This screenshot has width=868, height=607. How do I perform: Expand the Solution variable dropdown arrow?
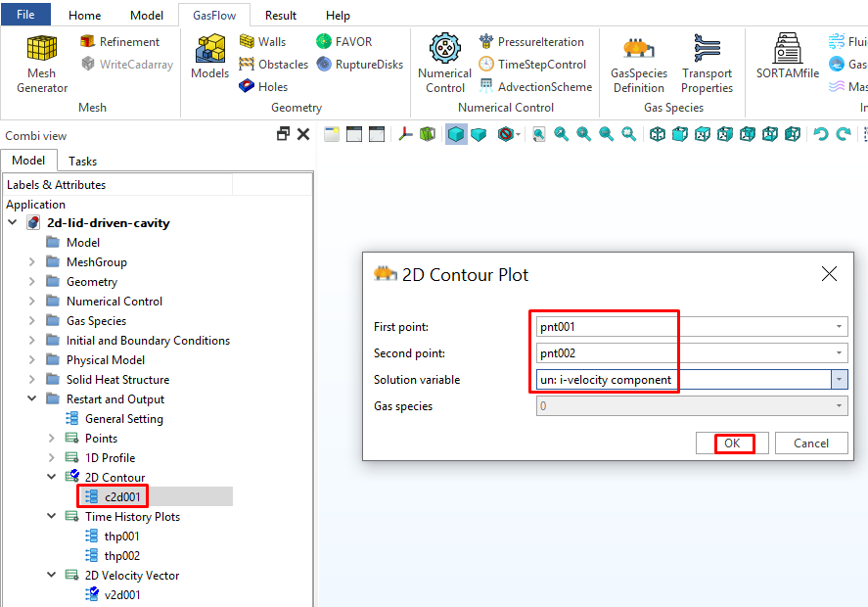tap(839, 380)
